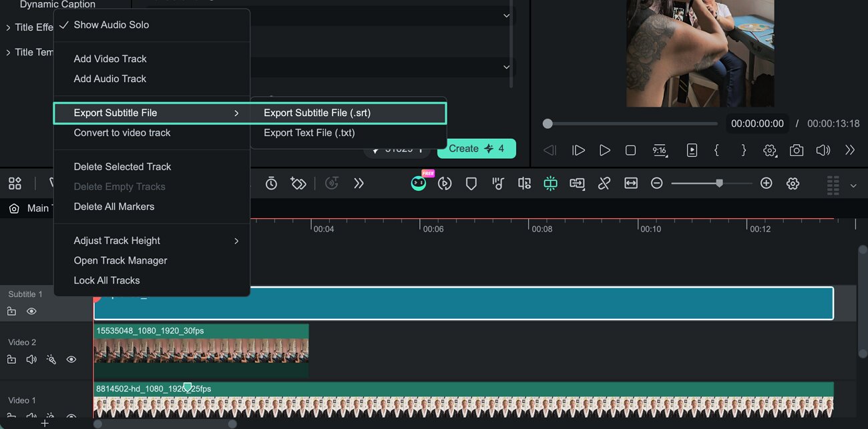868x429 pixels.
Task: Click the Video 2 track effects wand icon
Action: (51, 360)
